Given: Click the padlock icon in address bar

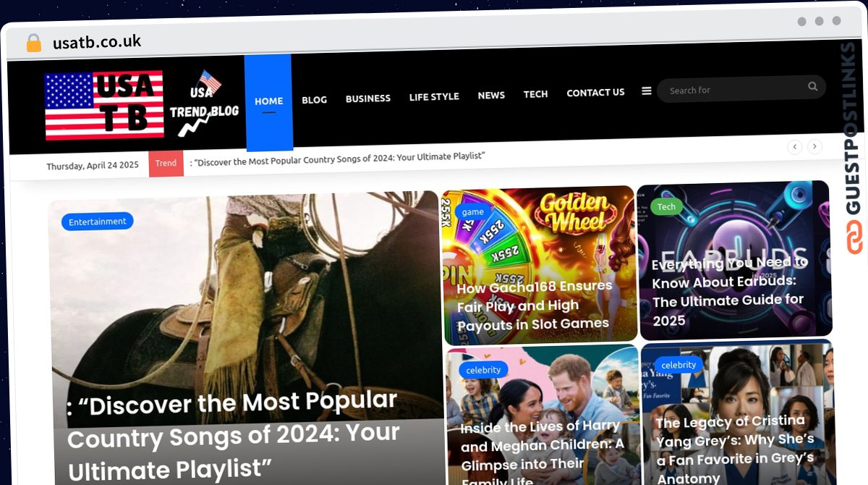Looking at the screenshot, I should coord(34,43).
